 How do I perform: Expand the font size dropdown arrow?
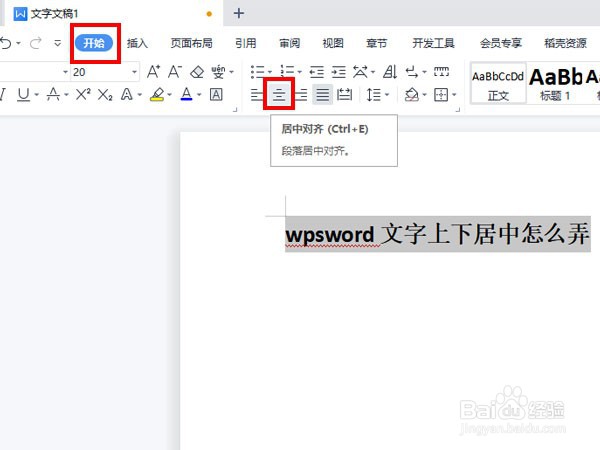[x=134, y=72]
